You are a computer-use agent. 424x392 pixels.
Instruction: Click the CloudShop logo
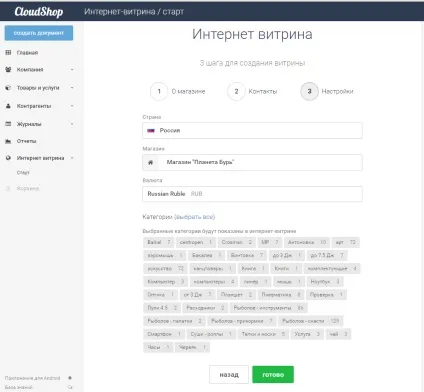(x=39, y=12)
